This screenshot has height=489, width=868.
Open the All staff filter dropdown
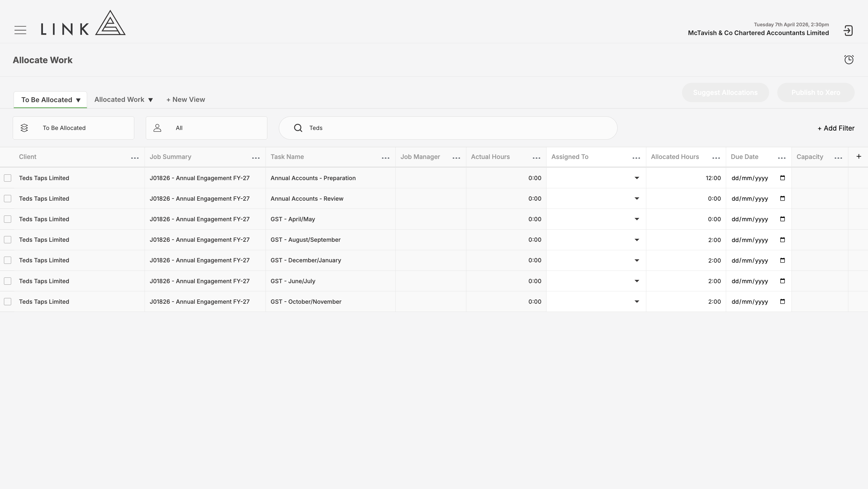click(x=207, y=128)
